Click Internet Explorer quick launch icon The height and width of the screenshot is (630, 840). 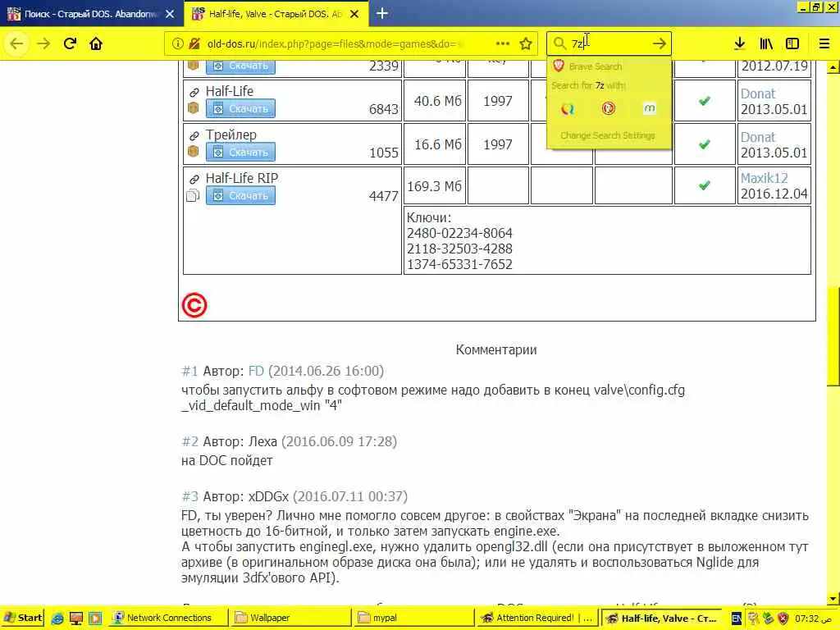pos(57,619)
